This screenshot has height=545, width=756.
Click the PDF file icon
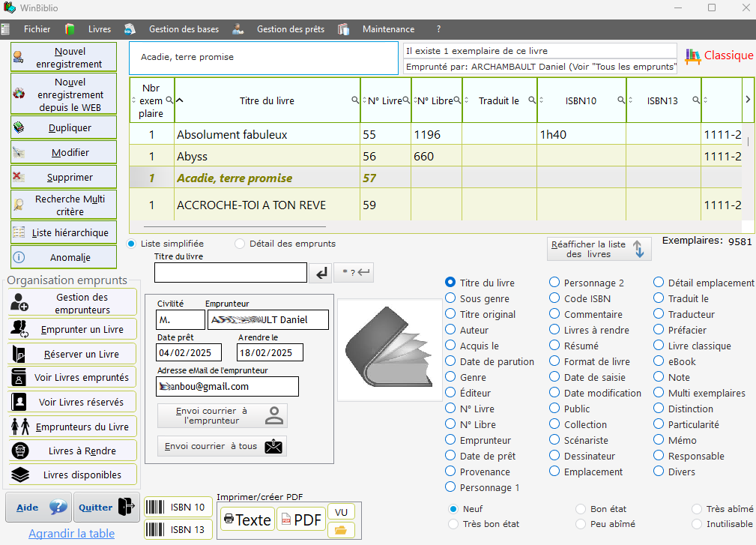286,519
